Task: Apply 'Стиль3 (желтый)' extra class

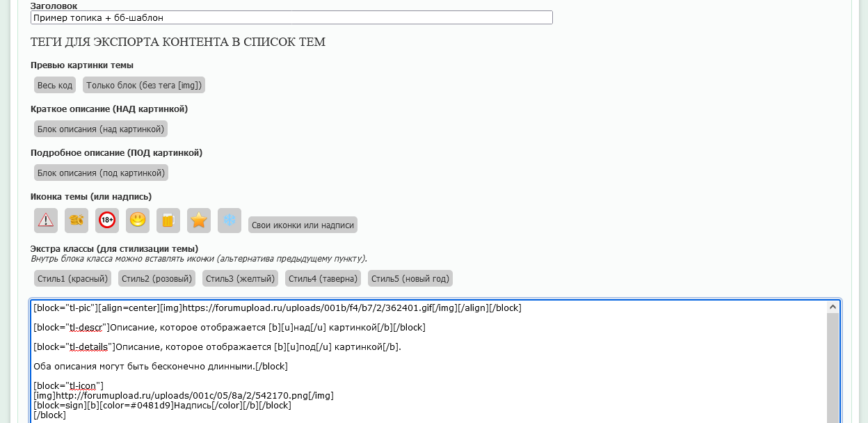Action: click(240, 278)
